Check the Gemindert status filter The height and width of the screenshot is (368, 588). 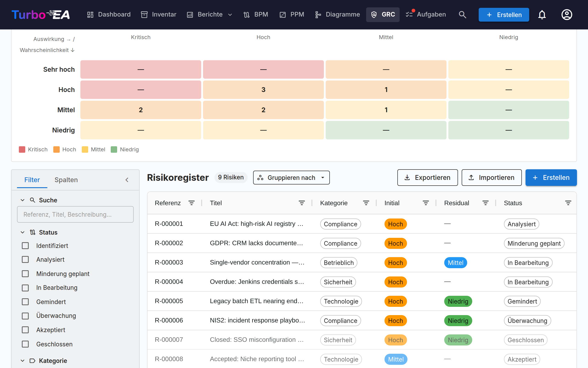click(x=25, y=302)
